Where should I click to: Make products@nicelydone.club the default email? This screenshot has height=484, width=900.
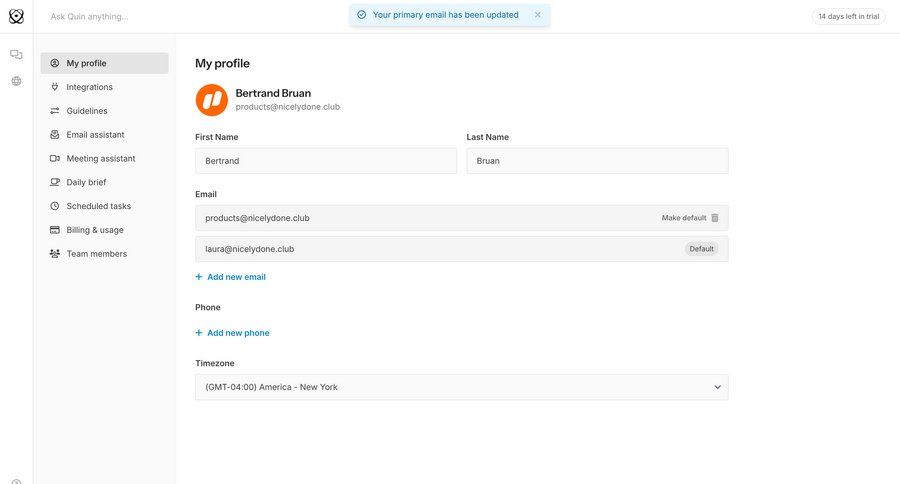[x=683, y=218]
